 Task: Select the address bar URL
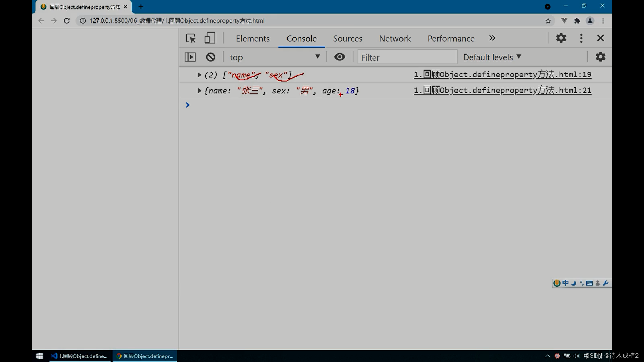(x=177, y=21)
